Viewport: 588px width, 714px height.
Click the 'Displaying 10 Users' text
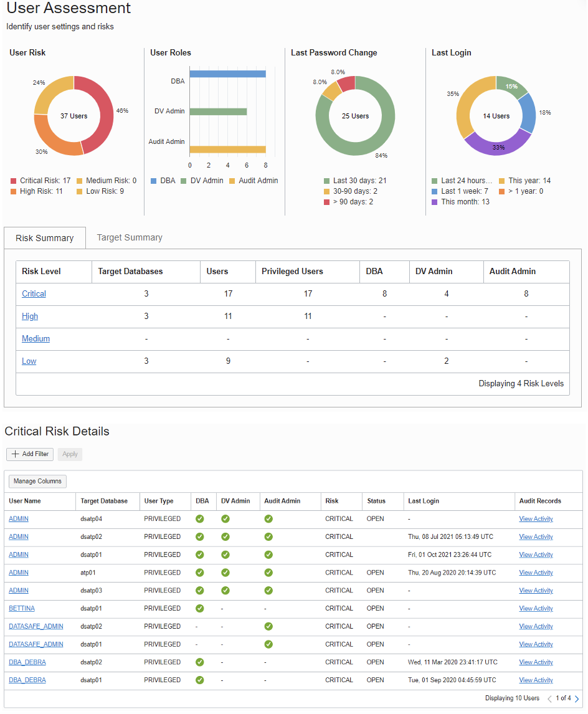(512, 698)
